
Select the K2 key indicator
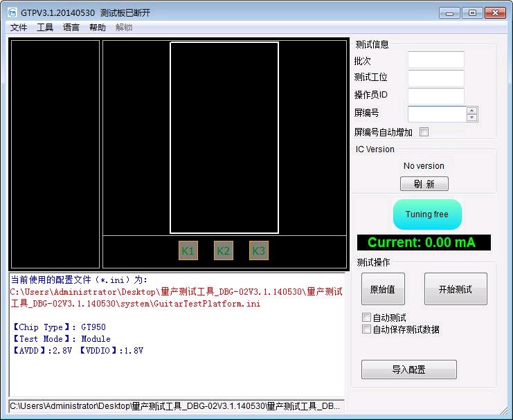point(224,250)
